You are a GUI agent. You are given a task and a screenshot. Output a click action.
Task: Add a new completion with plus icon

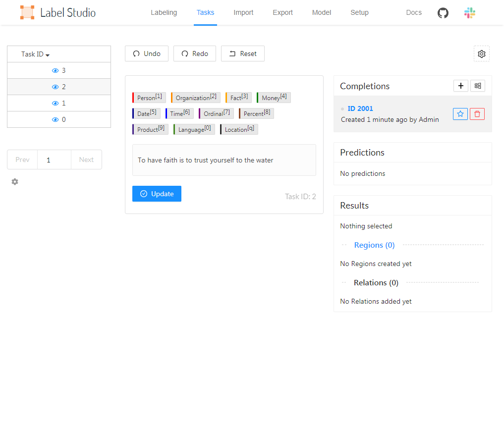tap(460, 86)
